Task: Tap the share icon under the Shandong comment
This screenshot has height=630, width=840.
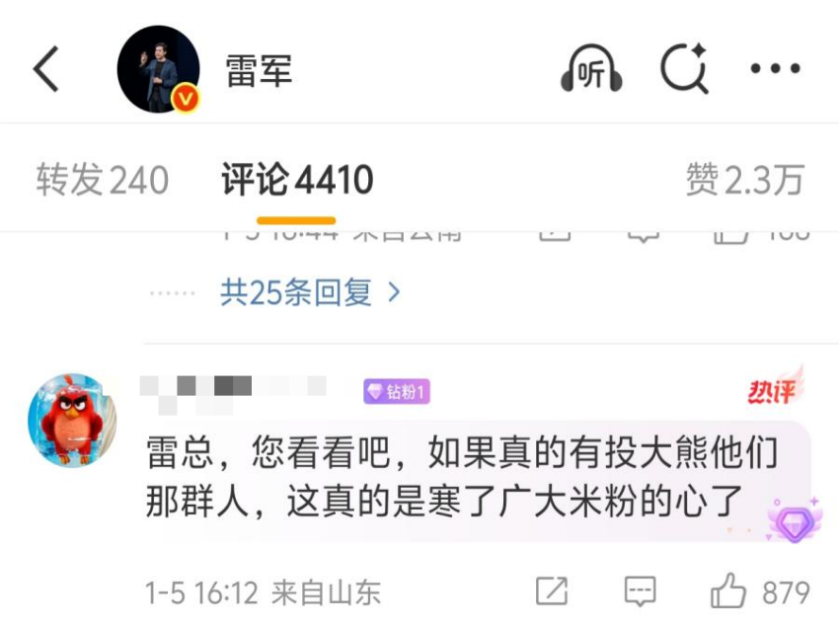Action: (552, 591)
